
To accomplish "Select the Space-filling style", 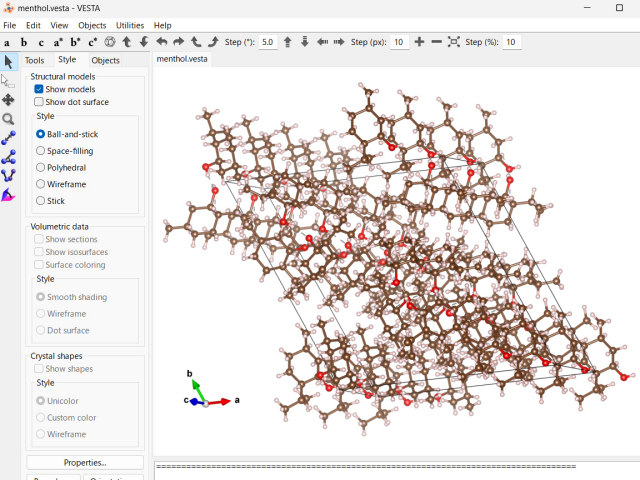I will pos(40,151).
